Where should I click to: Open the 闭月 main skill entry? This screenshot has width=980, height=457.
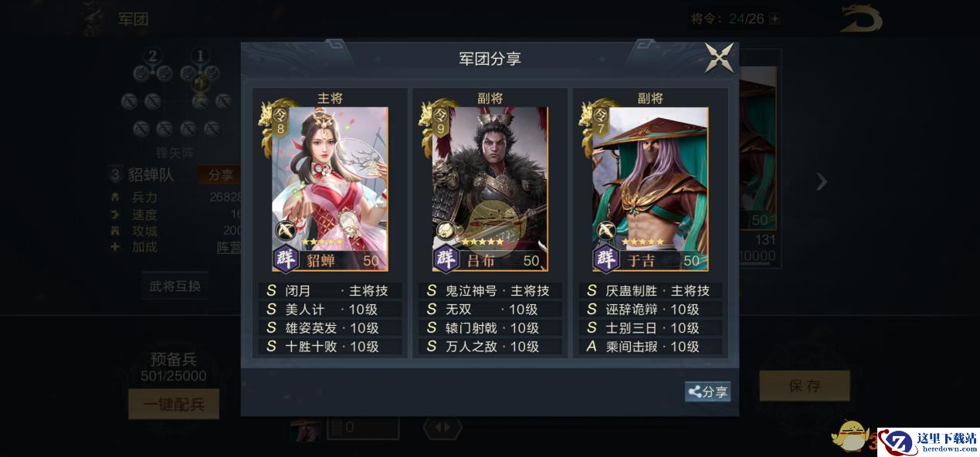pos(330,291)
